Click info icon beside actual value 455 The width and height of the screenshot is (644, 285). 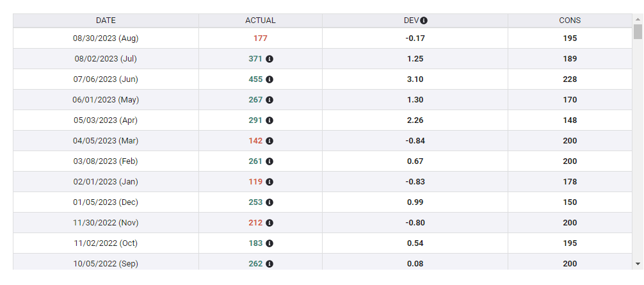point(270,79)
